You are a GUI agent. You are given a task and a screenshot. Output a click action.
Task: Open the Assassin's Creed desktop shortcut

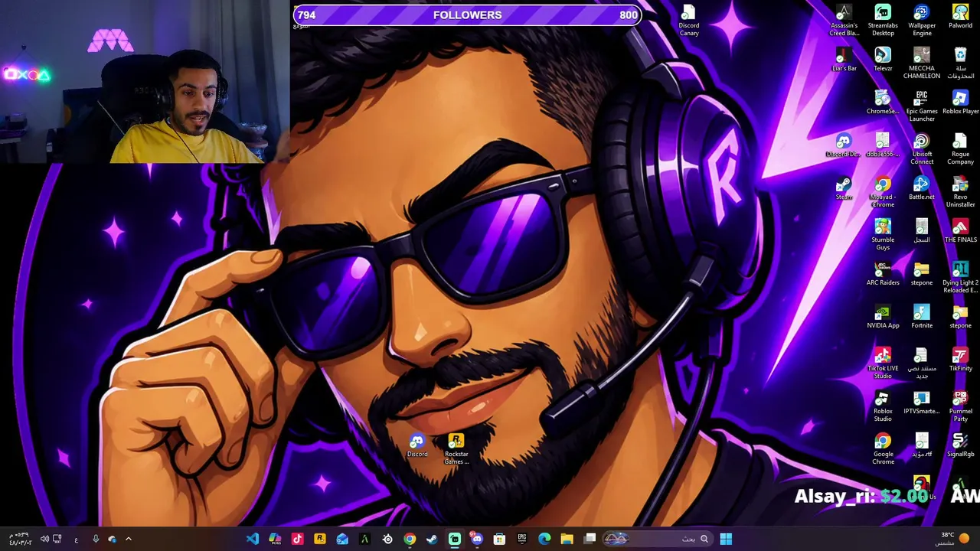[844, 21]
